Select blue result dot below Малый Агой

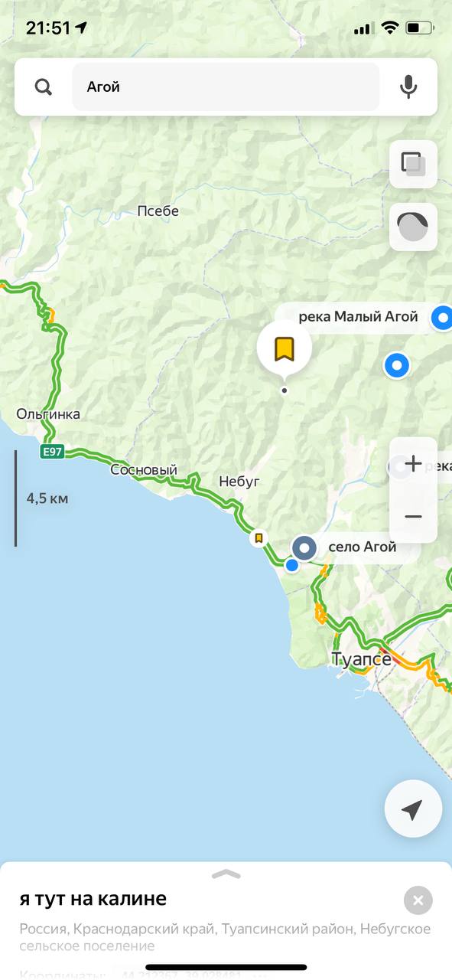[x=396, y=365]
